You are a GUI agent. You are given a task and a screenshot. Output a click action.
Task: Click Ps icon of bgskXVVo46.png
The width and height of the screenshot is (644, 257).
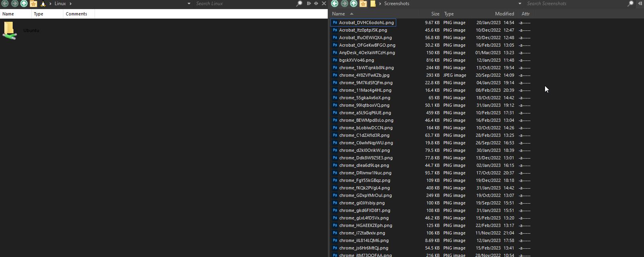click(x=335, y=60)
